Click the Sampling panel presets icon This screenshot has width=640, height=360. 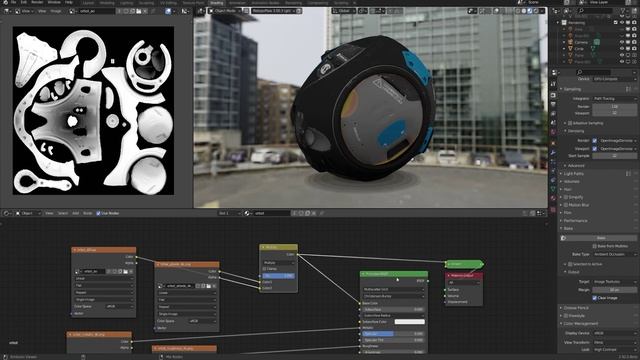click(x=628, y=89)
